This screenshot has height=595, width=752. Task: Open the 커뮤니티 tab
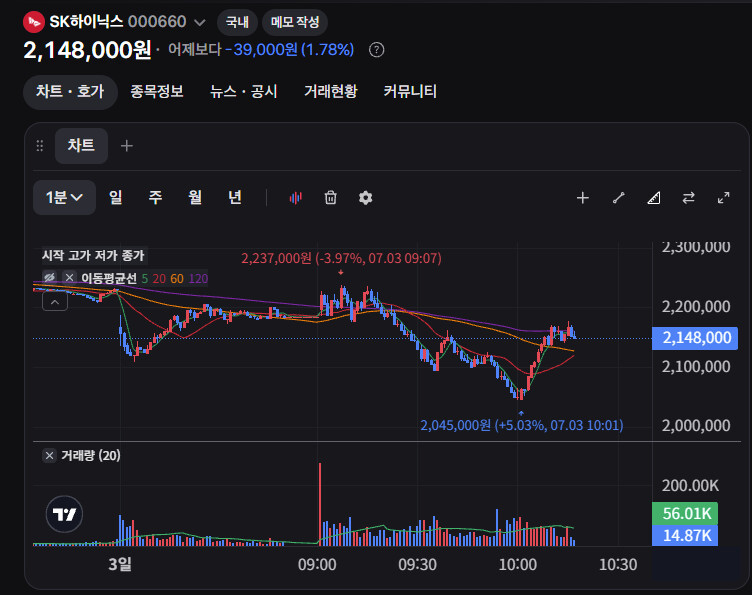410,92
